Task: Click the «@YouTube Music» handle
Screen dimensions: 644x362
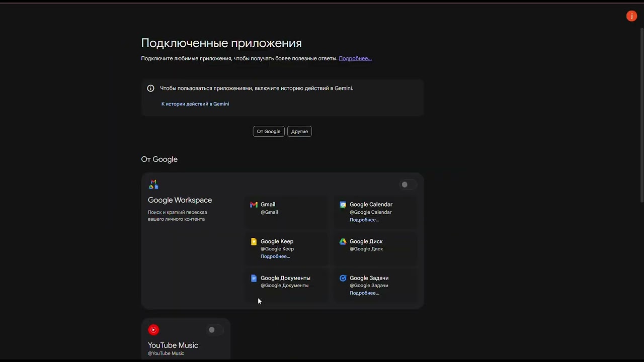Action: (x=166, y=353)
